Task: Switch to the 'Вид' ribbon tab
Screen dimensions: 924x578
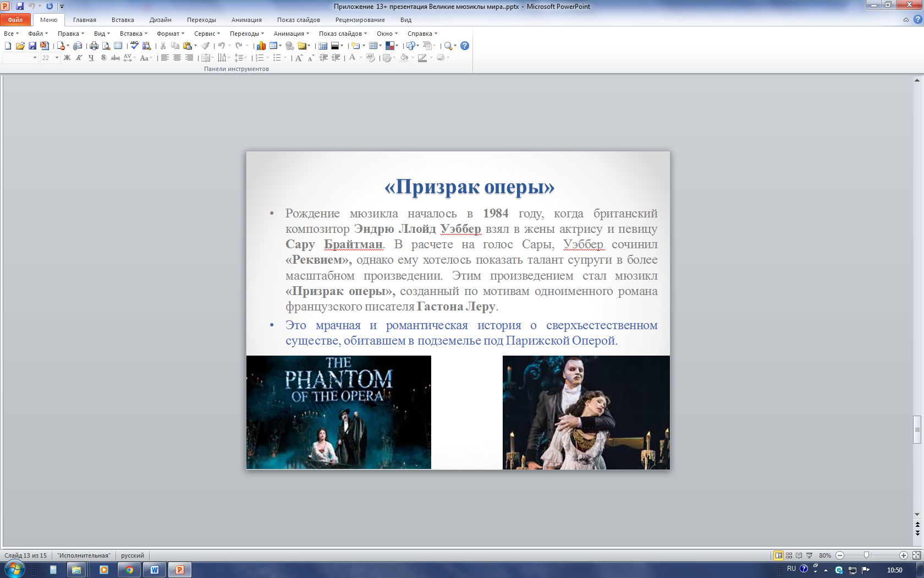Action: (406, 20)
